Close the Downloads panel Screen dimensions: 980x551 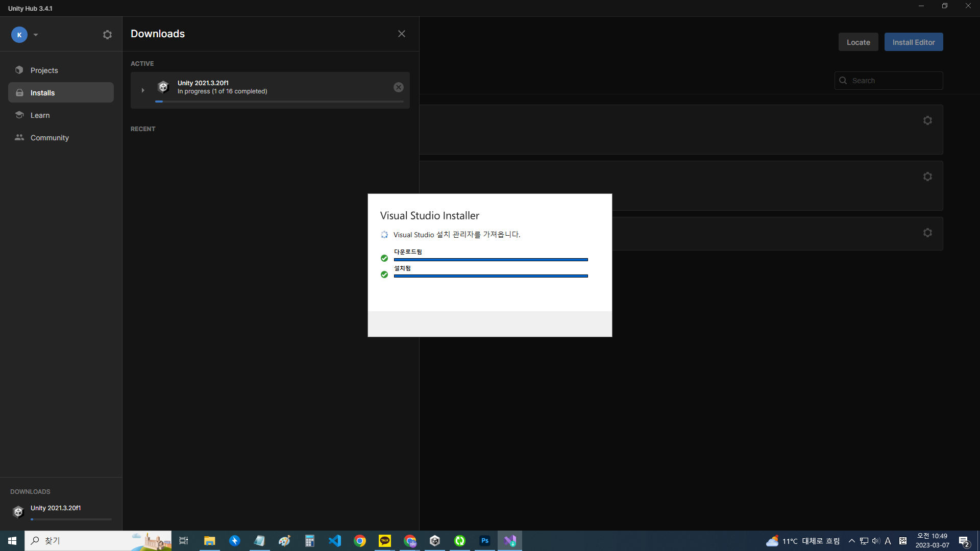pos(402,34)
